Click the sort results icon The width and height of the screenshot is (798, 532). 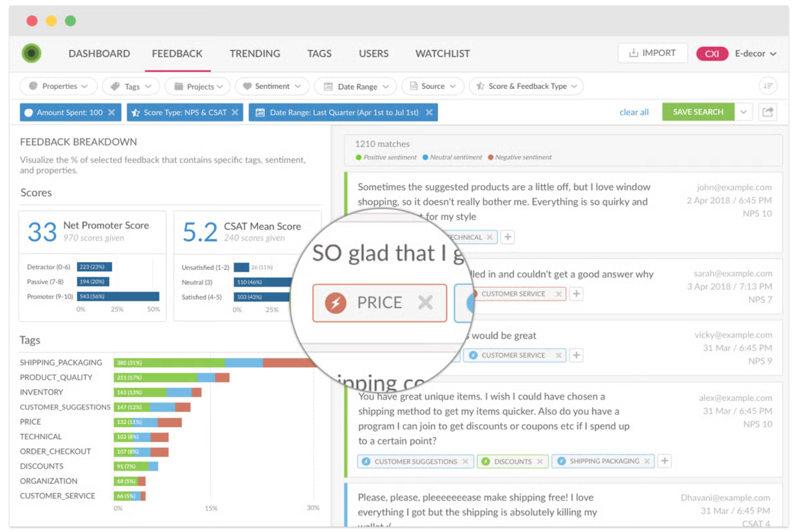(768, 86)
